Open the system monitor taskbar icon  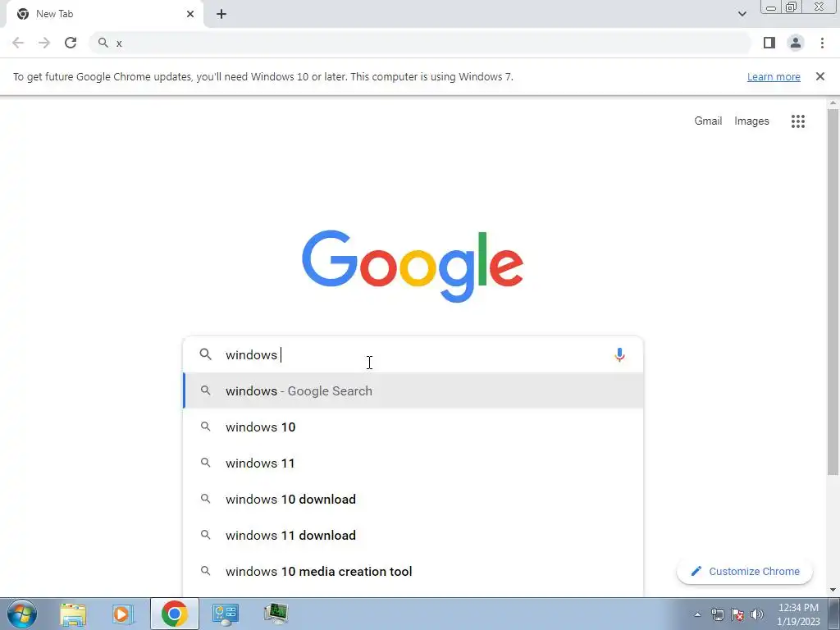tap(276, 614)
